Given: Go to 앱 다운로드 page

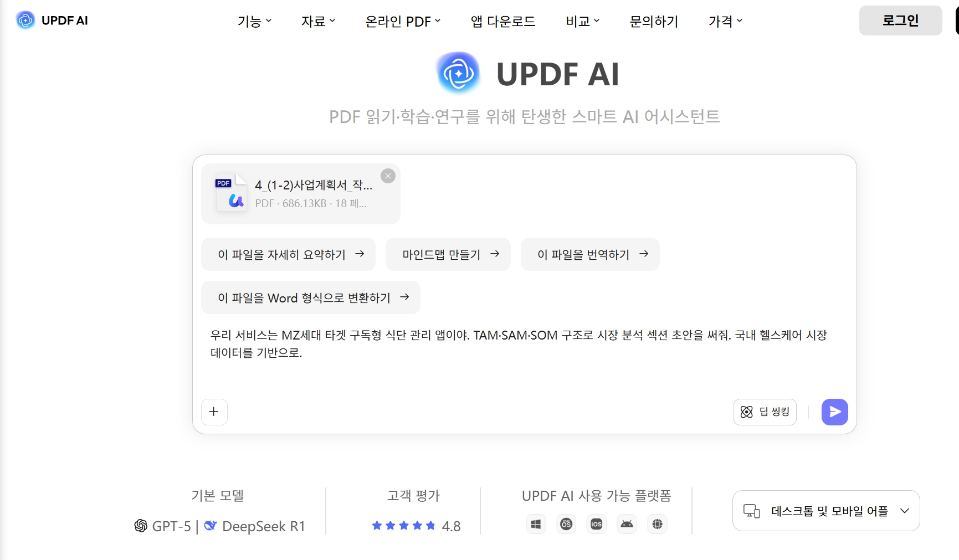Looking at the screenshot, I should click(x=503, y=21).
